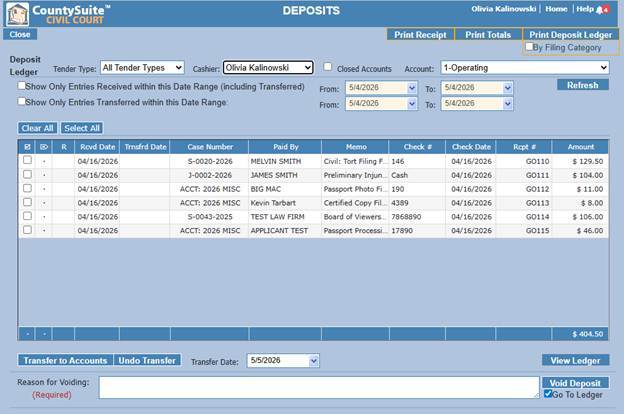
Task: Click the Olivia Kalinowski user name link
Action: click(x=503, y=9)
